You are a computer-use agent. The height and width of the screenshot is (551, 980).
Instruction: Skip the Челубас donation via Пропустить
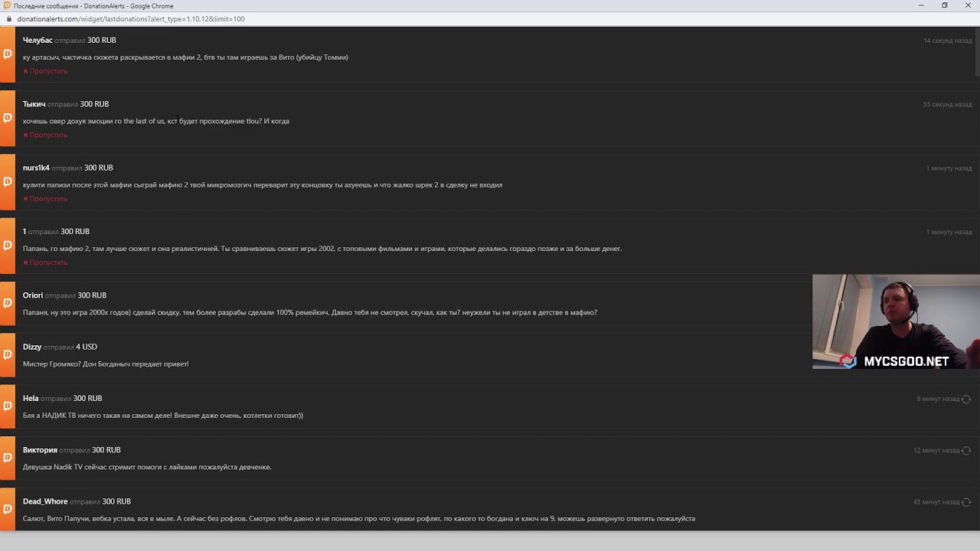(45, 71)
